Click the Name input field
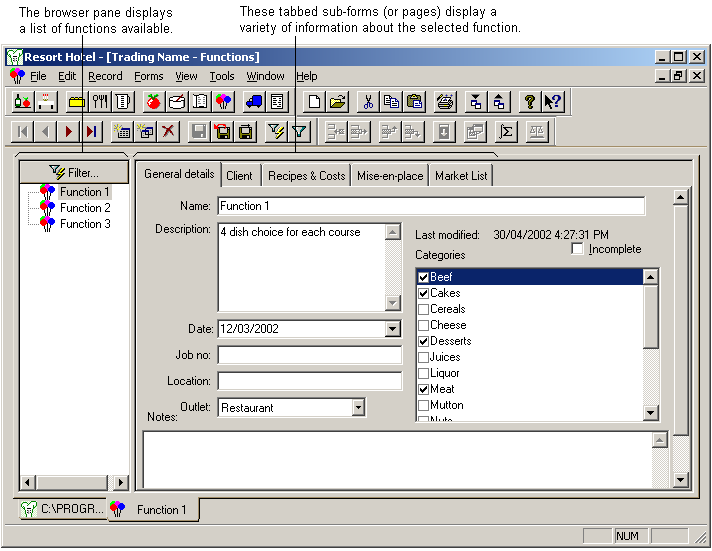The height and width of the screenshot is (551, 712). click(x=431, y=206)
